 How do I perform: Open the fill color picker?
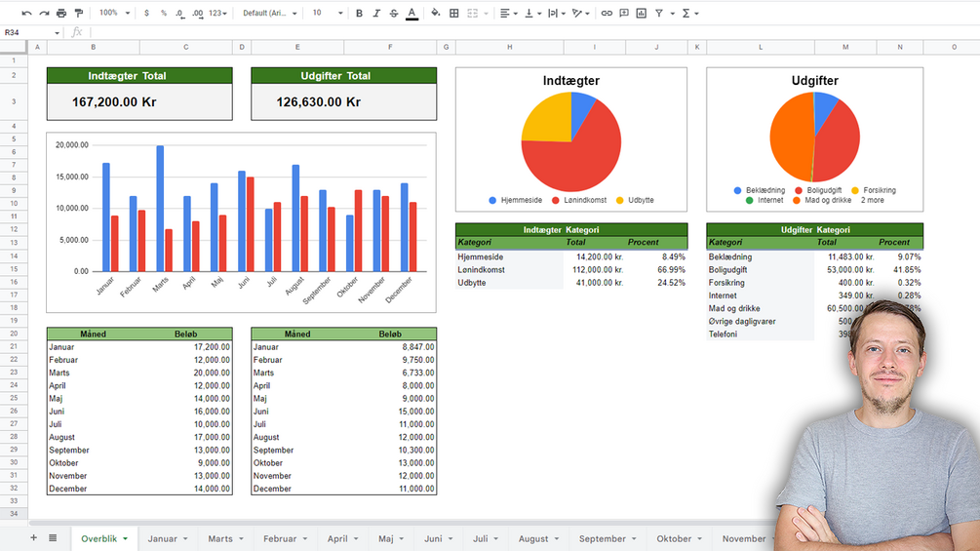pos(436,13)
